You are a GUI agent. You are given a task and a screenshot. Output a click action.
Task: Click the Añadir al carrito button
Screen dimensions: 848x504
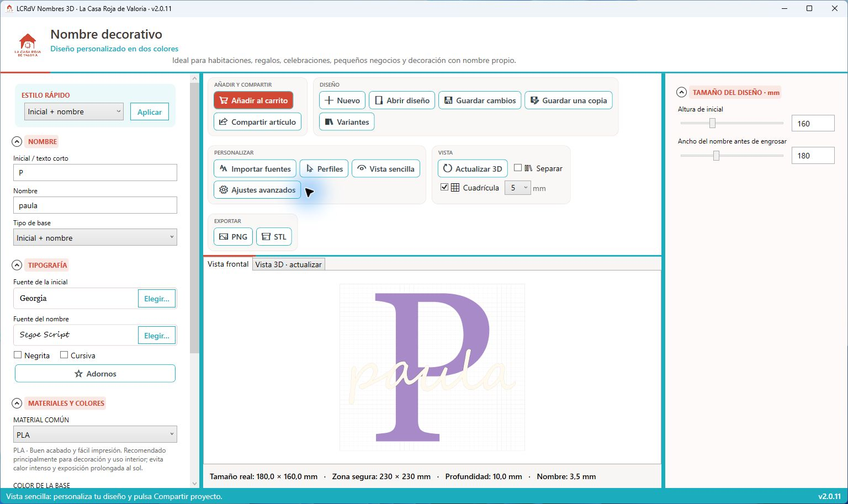[x=253, y=100]
